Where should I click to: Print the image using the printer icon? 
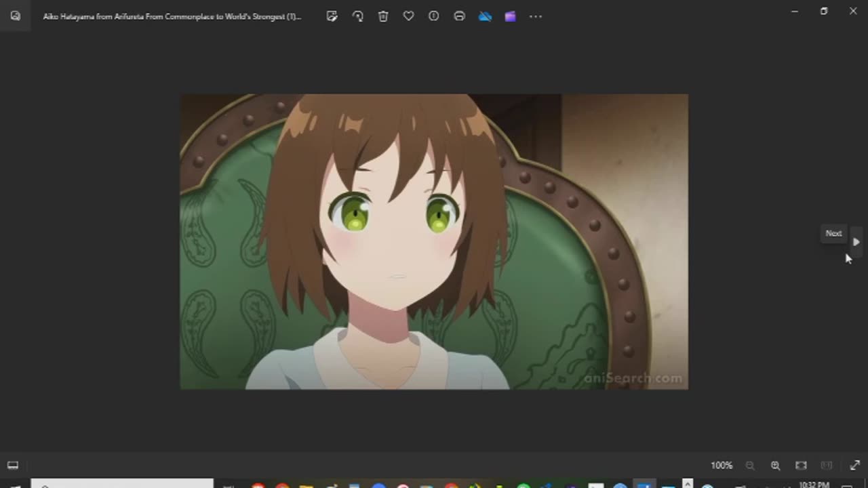pyautogui.click(x=459, y=16)
